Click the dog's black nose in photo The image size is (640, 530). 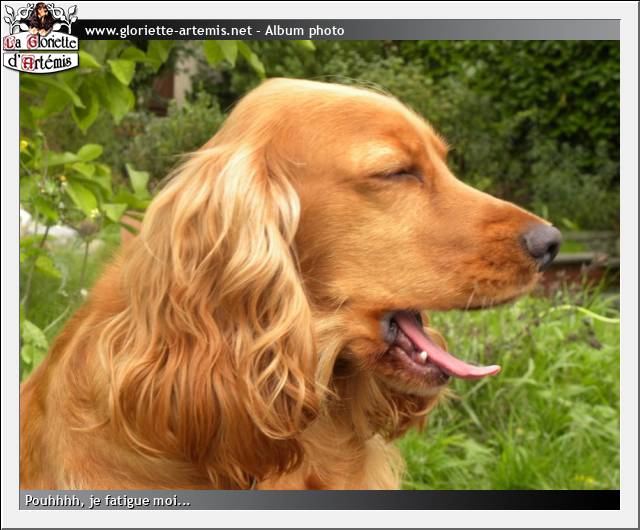[543, 242]
